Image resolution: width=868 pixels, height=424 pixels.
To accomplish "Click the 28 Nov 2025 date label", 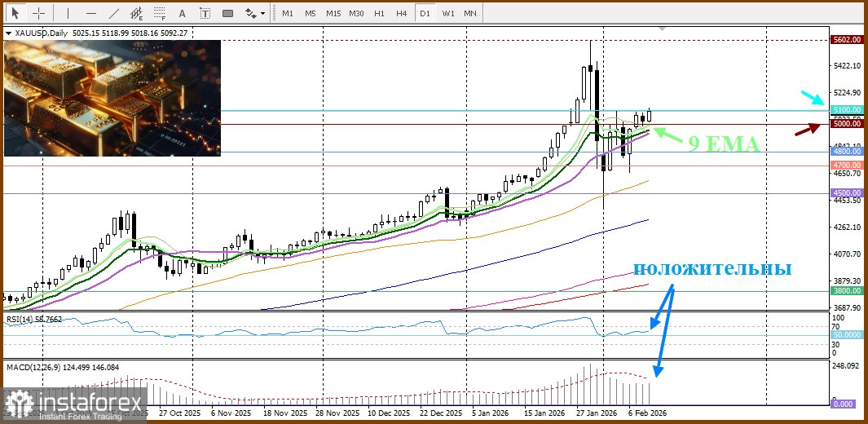I will tap(339, 413).
